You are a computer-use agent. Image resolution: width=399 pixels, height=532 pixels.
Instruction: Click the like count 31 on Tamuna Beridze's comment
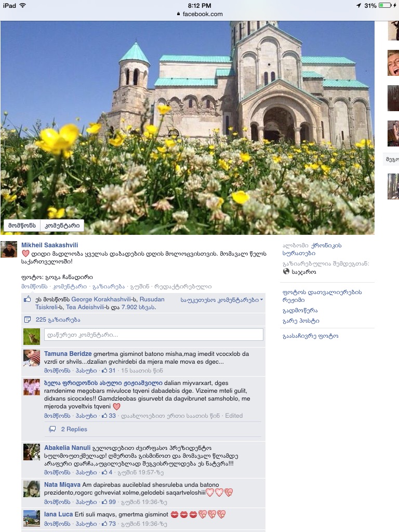(109, 370)
